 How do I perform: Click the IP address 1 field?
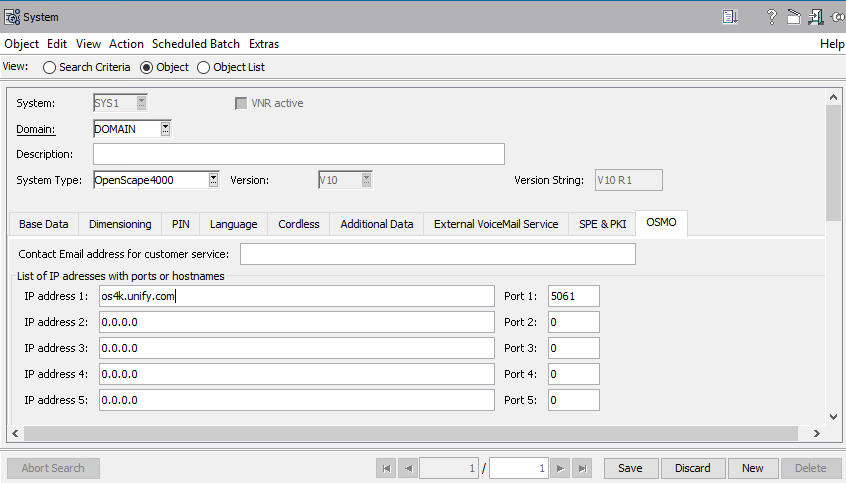(x=297, y=296)
